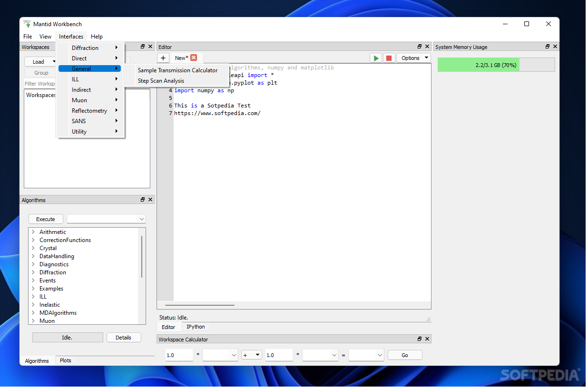Select the Editor bottom tab

(x=168, y=327)
